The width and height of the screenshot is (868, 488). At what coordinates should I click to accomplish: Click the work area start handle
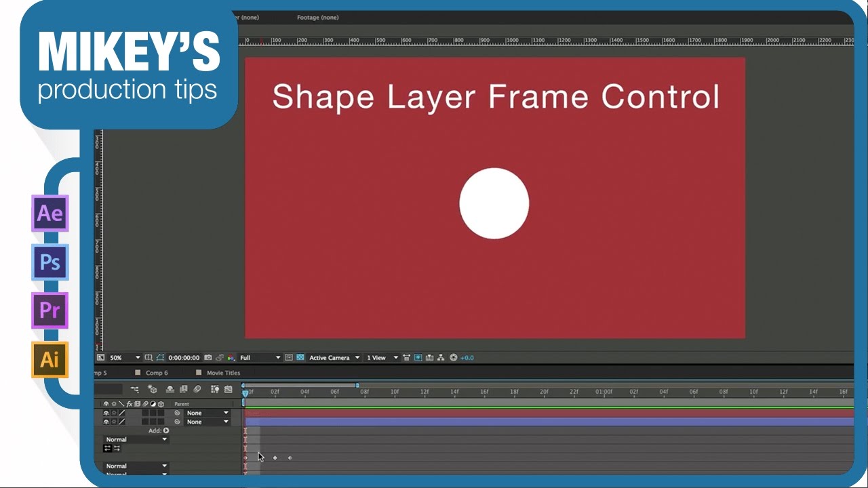coord(243,386)
